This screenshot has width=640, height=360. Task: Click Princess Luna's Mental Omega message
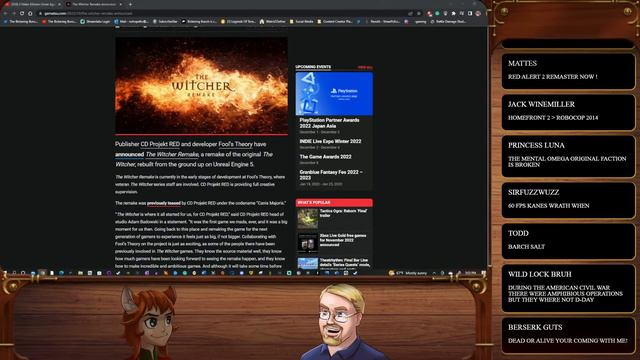pyautogui.click(x=568, y=156)
